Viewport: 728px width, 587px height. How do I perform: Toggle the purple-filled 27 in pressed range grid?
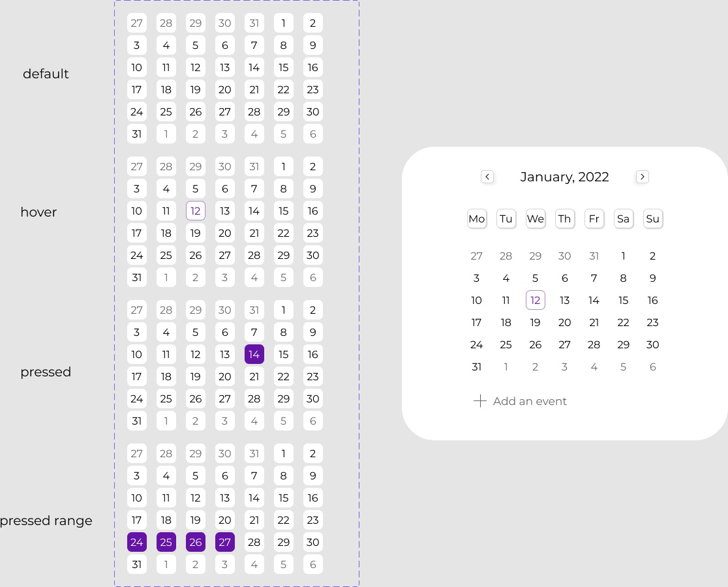(225, 542)
